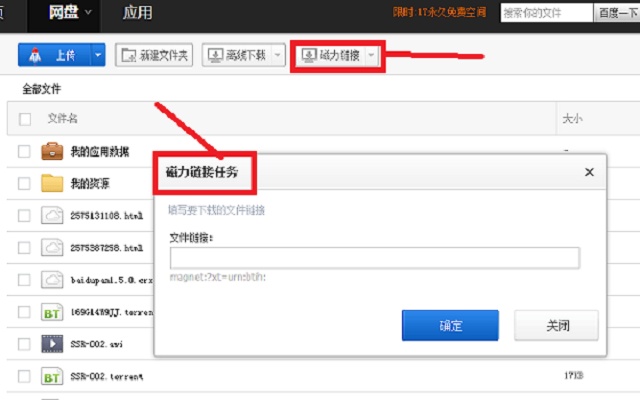The image size is (640, 400).
Task: Open the 我的资源 folder name
Action: 90,183
